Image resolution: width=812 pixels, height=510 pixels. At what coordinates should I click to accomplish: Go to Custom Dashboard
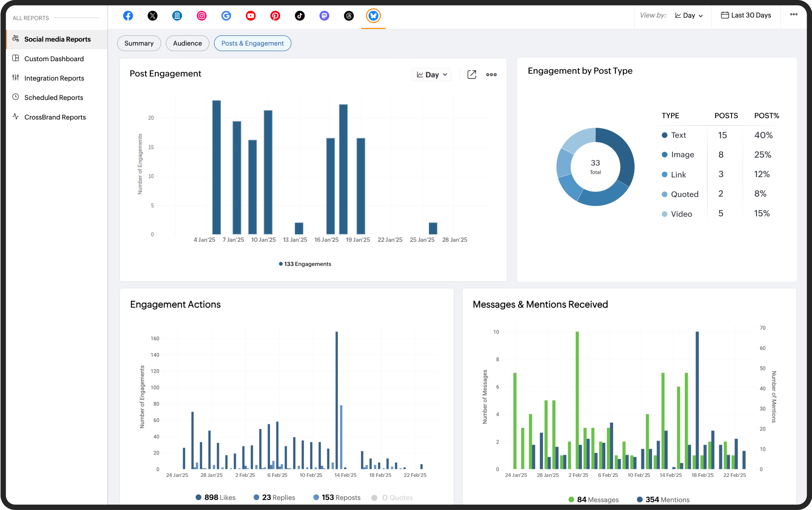54,59
